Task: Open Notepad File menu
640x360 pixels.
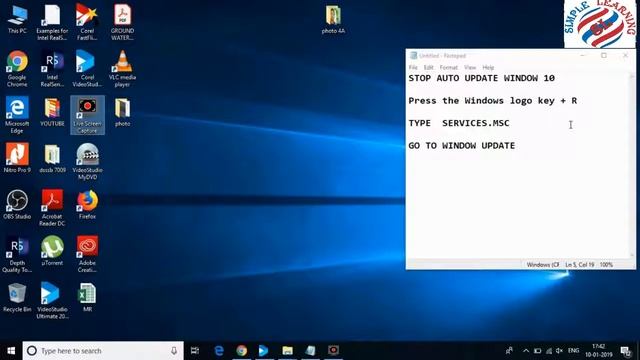Action: point(413,67)
